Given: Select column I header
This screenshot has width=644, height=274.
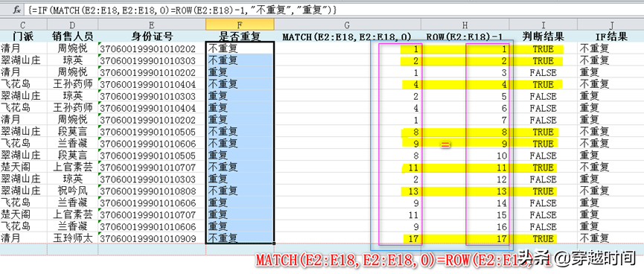Looking at the screenshot, I should click(543, 25).
